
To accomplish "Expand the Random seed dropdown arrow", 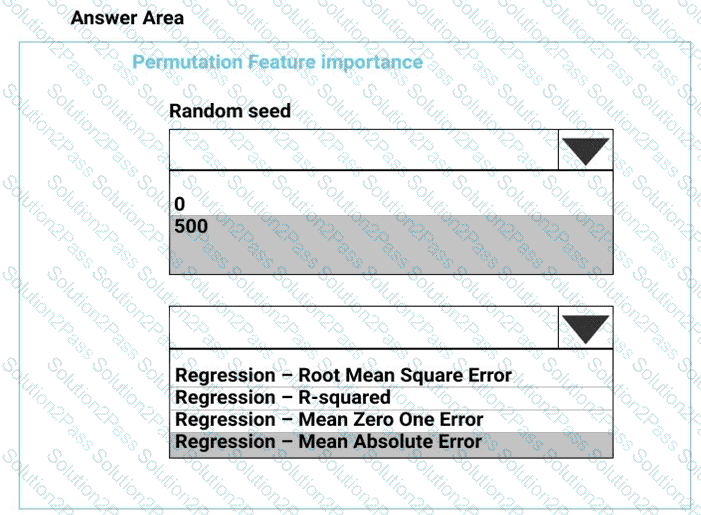I will pos(586,150).
